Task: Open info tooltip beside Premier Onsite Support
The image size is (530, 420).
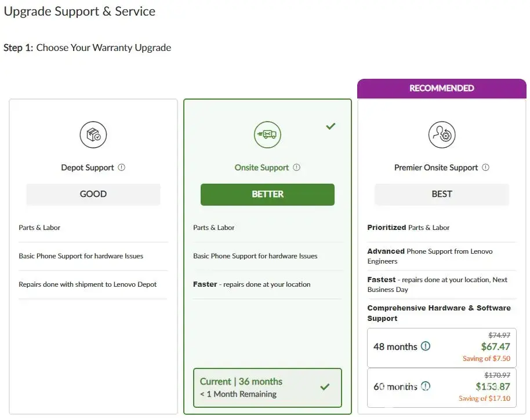Action: [486, 167]
